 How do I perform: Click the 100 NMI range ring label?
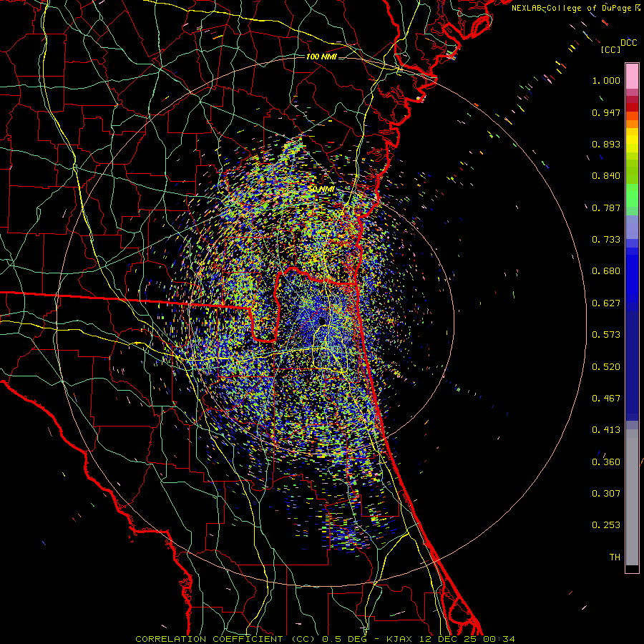click(x=321, y=57)
